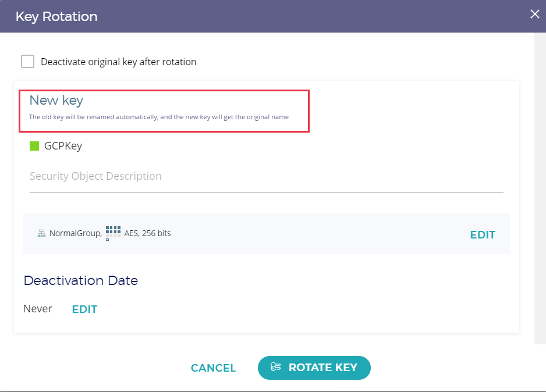This screenshot has width=546, height=392.
Task: Edit the group and AES key settings
Action: 482,235
